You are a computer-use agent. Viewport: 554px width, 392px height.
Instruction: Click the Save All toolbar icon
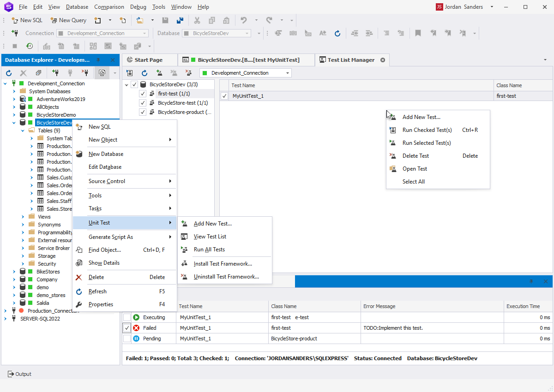[180, 20]
